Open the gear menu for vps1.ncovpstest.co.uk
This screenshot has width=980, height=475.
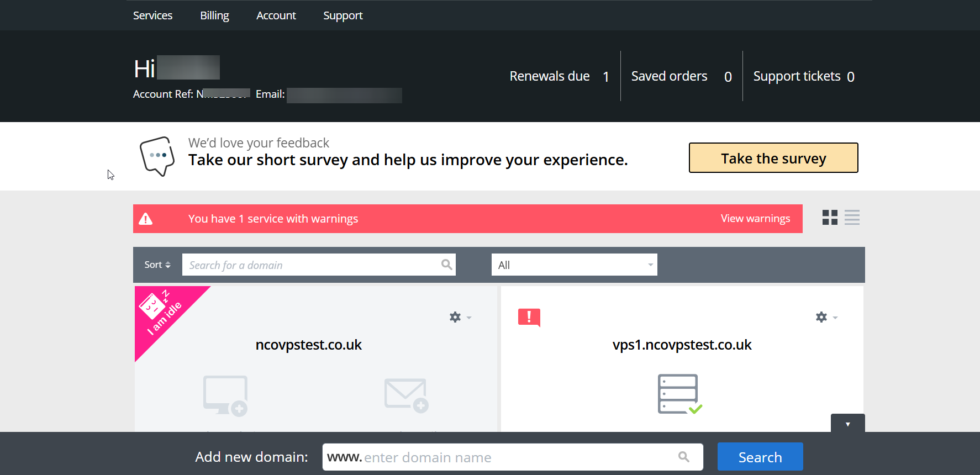click(x=826, y=317)
